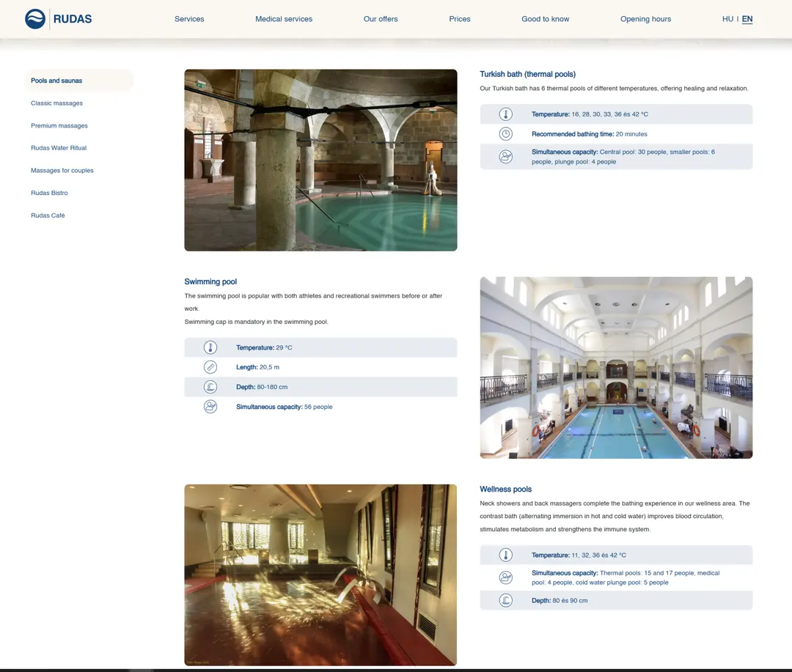Open the Rudas Bistro link
792x672 pixels.
tap(49, 193)
